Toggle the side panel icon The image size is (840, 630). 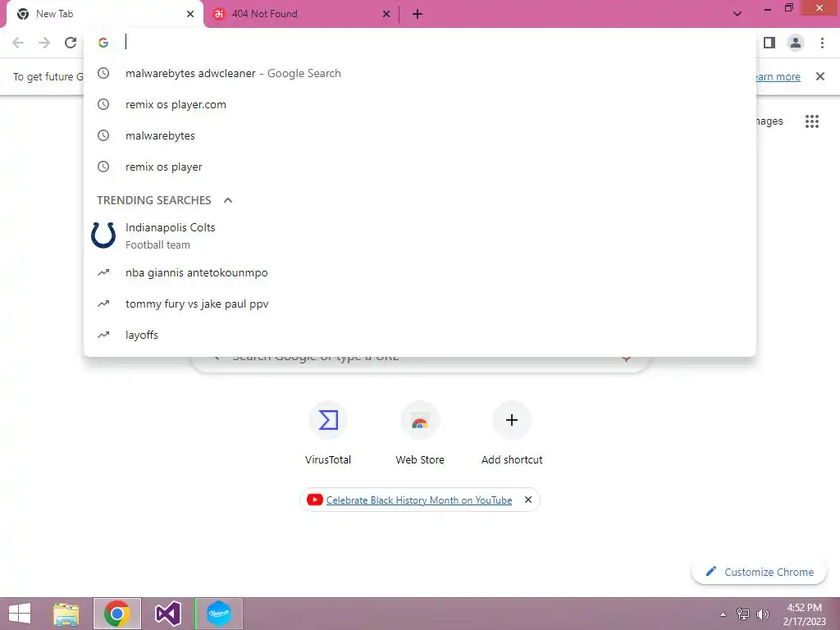pos(769,43)
